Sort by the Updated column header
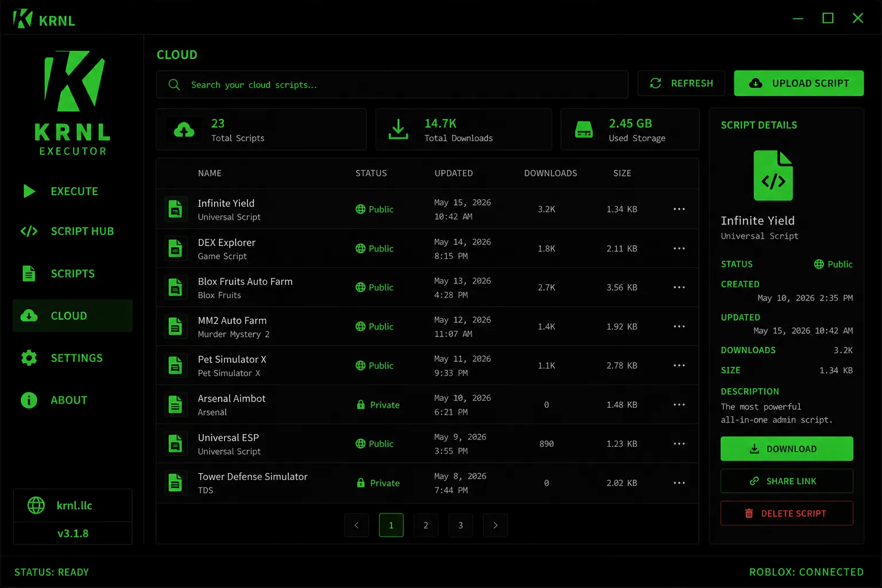Viewport: 882px width, 588px height. tap(454, 173)
